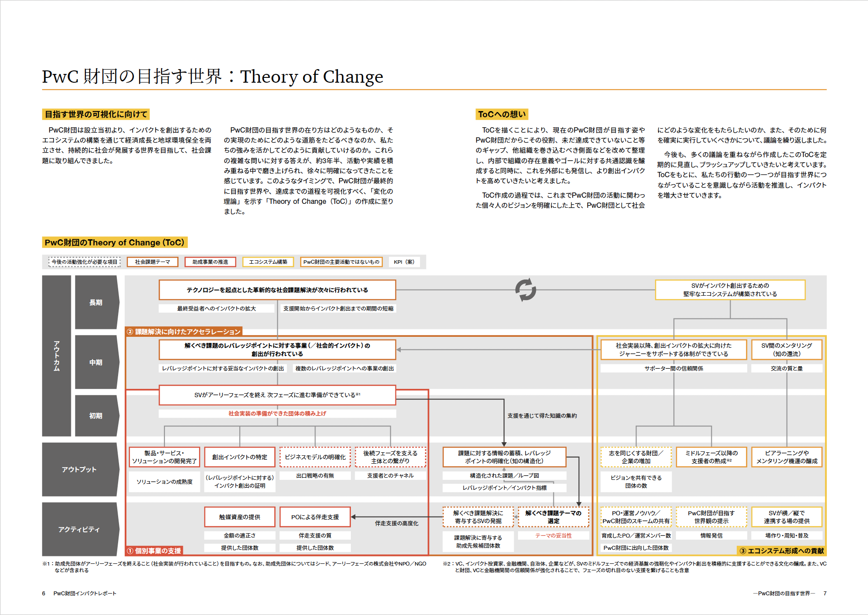
Task: Click the KPI（案） legend item
Action: coord(404,262)
